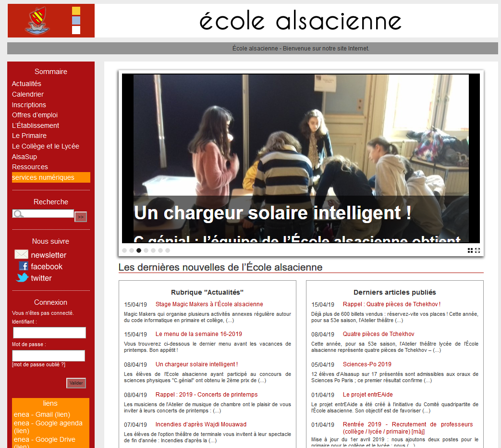Select the last slideshow pagination dot
The image size is (501, 448).
click(168, 250)
